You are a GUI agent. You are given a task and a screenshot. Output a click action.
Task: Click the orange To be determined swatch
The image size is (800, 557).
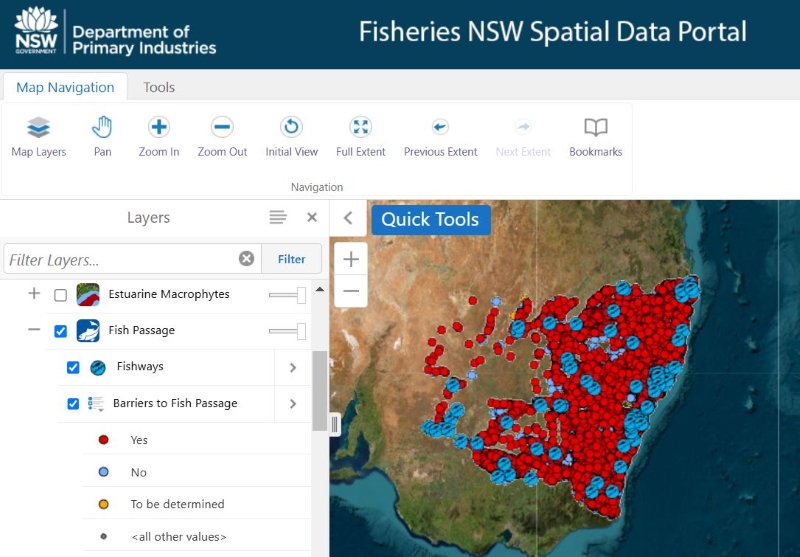tap(103, 504)
